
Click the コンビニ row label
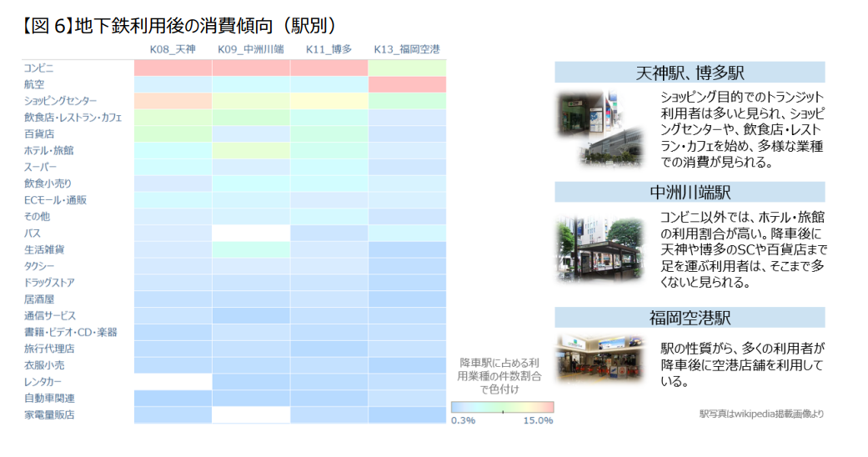coord(38,68)
